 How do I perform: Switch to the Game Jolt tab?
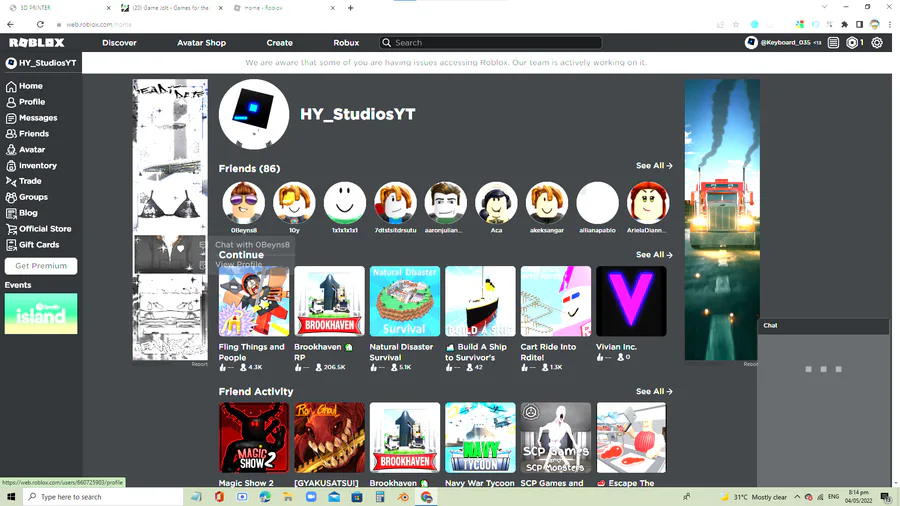(x=169, y=8)
